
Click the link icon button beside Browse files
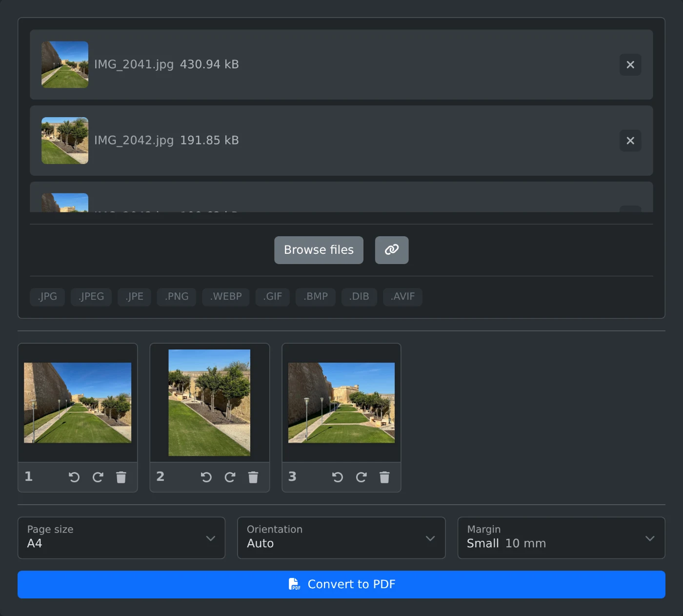coord(392,250)
